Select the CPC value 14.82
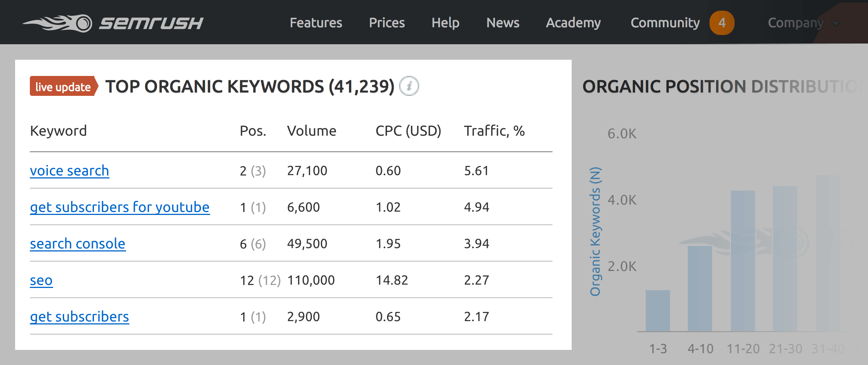This screenshot has width=868, height=365. (392, 280)
